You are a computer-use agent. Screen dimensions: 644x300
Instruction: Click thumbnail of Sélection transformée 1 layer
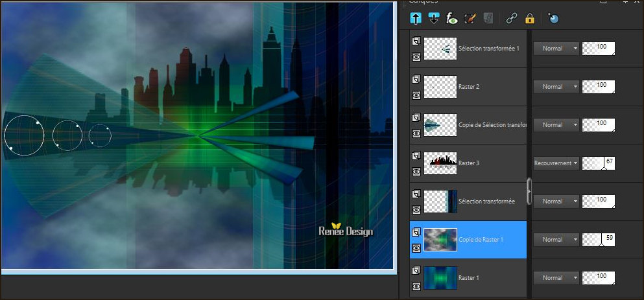point(440,49)
